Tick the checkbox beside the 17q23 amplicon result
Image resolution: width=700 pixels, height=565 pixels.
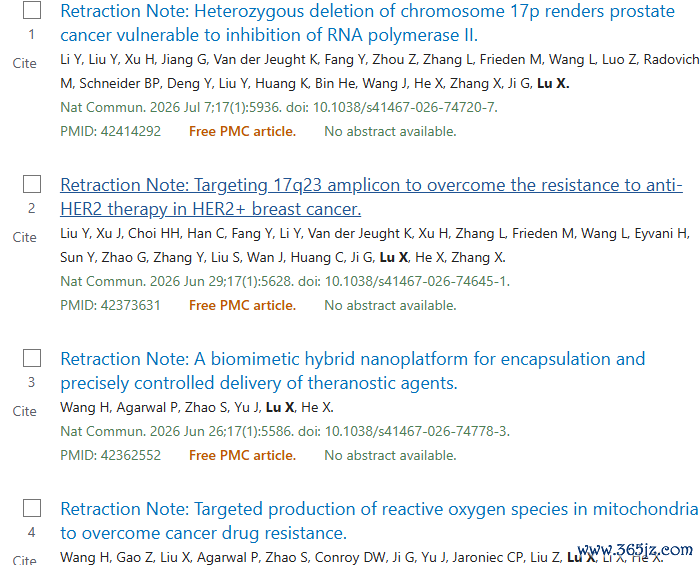[x=32, y=184]
